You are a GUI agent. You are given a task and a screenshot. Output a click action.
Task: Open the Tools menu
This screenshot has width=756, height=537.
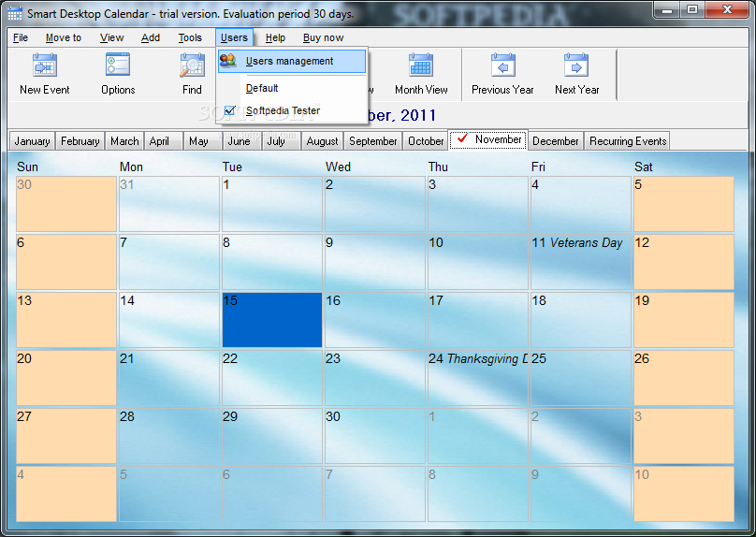click(x=190, y=37)
